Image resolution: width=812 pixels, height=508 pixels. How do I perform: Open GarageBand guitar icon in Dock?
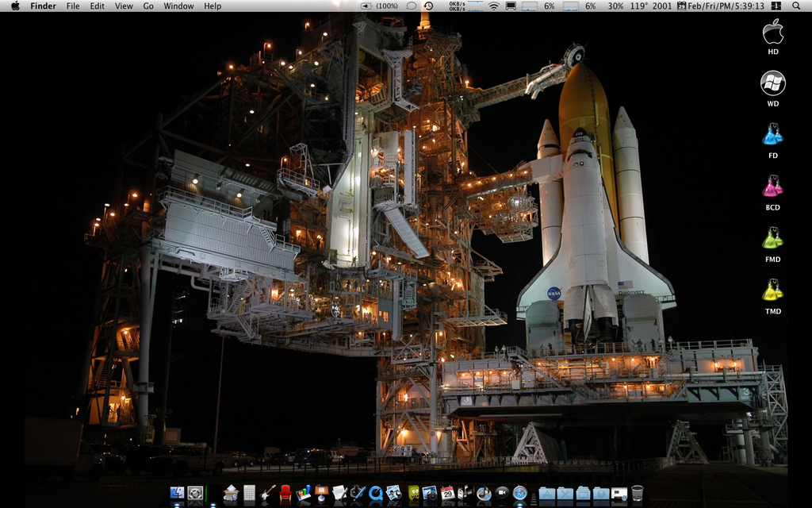tap(268, 493)
